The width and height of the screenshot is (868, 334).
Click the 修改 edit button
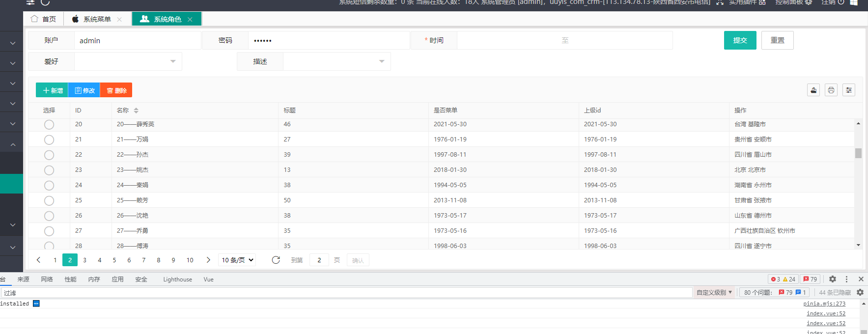84,90
